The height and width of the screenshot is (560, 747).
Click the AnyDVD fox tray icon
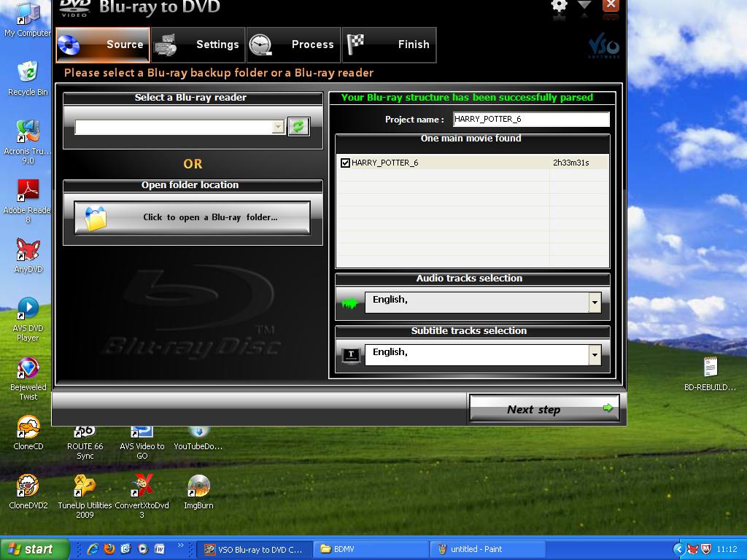(692, 550)
